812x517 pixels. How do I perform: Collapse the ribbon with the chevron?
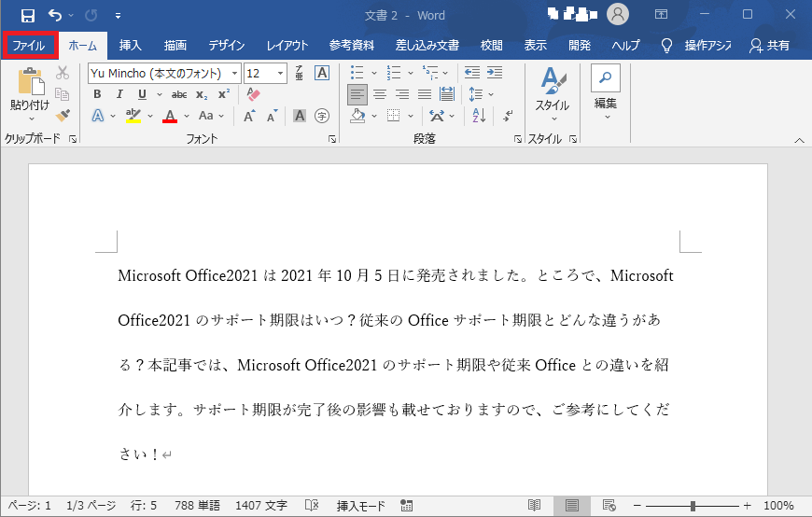(x=799, y=140)
